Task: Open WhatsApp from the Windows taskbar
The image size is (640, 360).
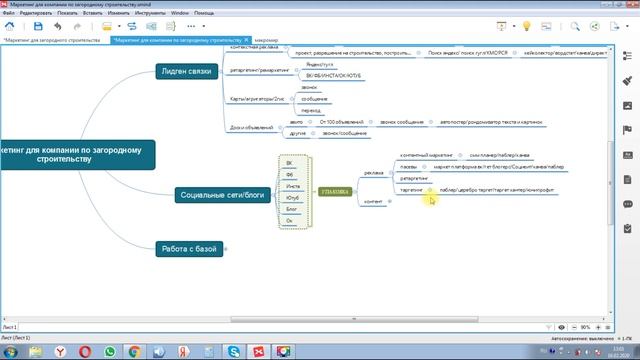Action: pos(109,351)
